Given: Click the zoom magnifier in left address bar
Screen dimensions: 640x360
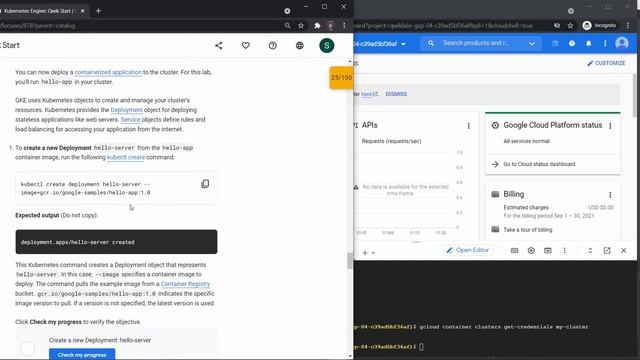Looking at the screenshot, I should pyautogui.click(x=287, y=25).
